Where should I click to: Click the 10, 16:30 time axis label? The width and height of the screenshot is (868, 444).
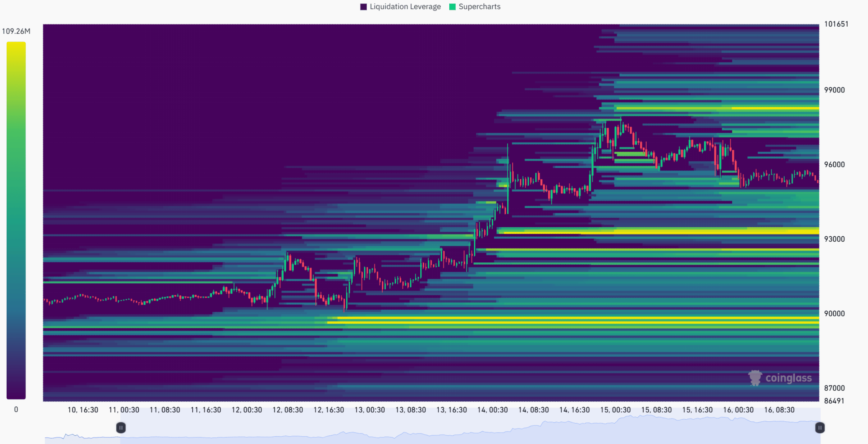(x=83, y=410)
